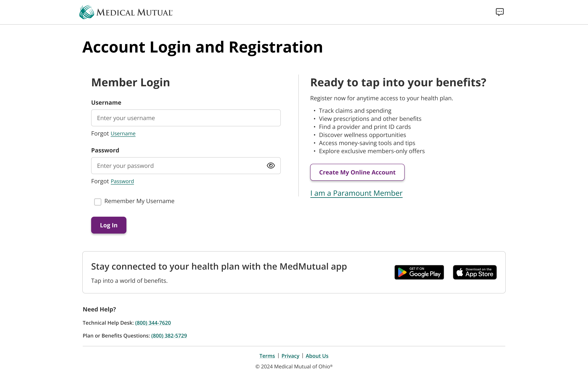The height and width of the screenshot is (379, 588).
Task: Click the Username input field
Action: 186,118
